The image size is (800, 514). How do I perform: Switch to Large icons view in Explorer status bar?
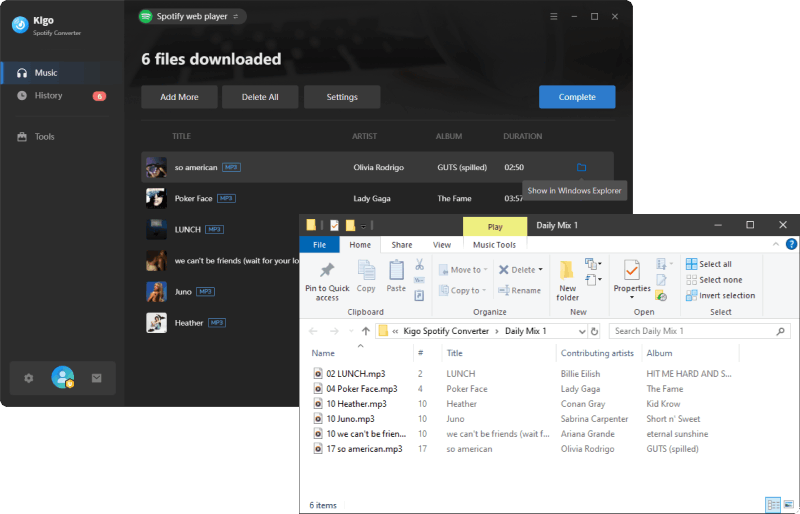tap(789, 505)
